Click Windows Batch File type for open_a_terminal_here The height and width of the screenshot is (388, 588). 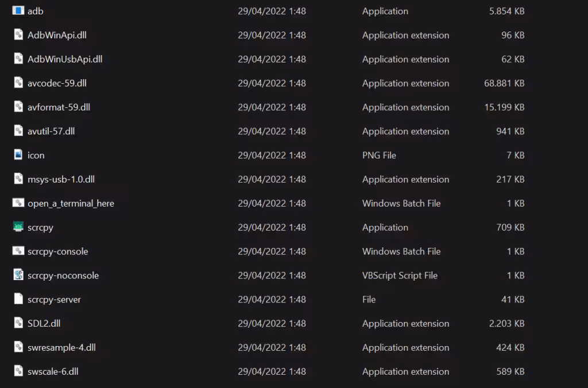[x=401, y=203]
